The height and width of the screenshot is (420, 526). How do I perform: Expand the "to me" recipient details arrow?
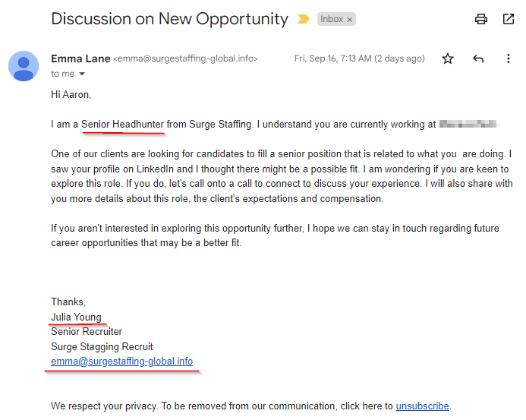(x=82, y=74)
